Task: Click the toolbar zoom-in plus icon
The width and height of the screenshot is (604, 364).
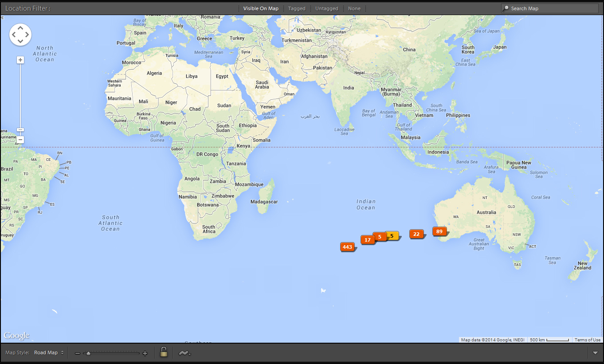Action: pyautogui.click(x=145, y=353)
